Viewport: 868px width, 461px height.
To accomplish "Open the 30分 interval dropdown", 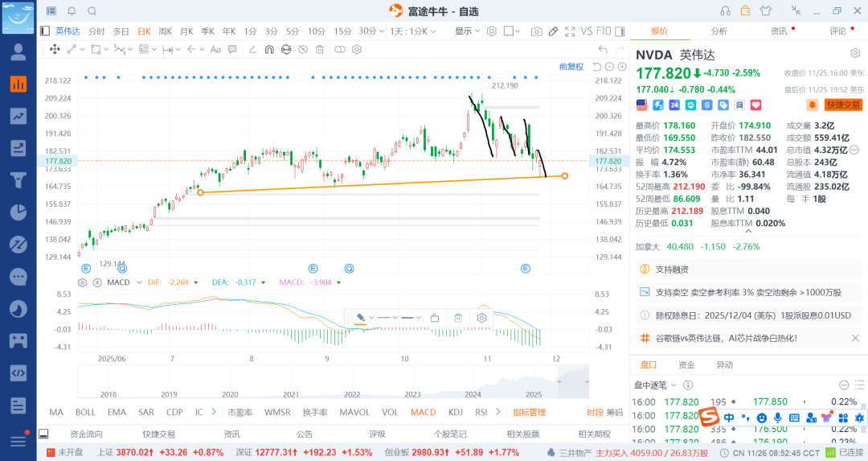I will [x=371, y=31].
